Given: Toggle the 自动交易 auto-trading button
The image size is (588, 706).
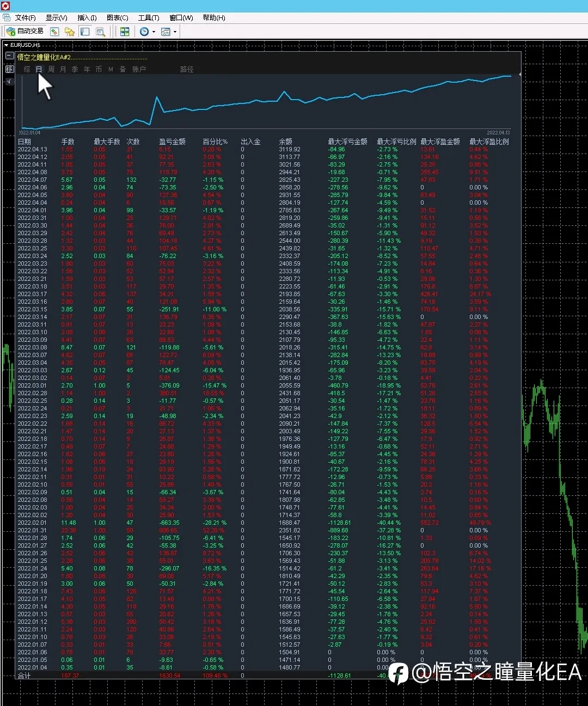Looking at the screenshot, I should (x=25, y=32).
